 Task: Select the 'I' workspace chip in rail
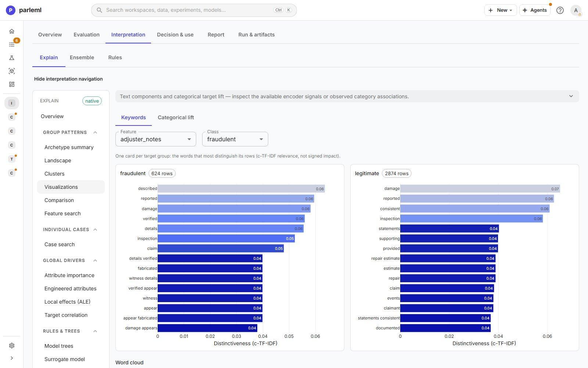12,103
